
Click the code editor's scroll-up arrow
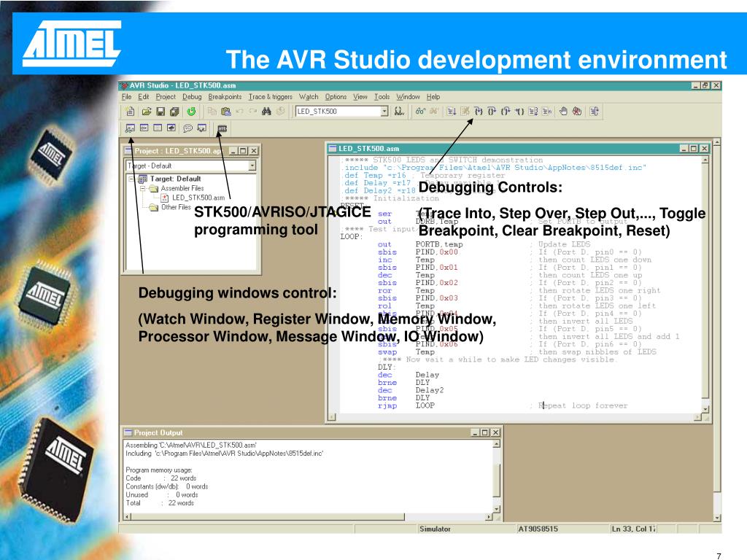(705, 160)
